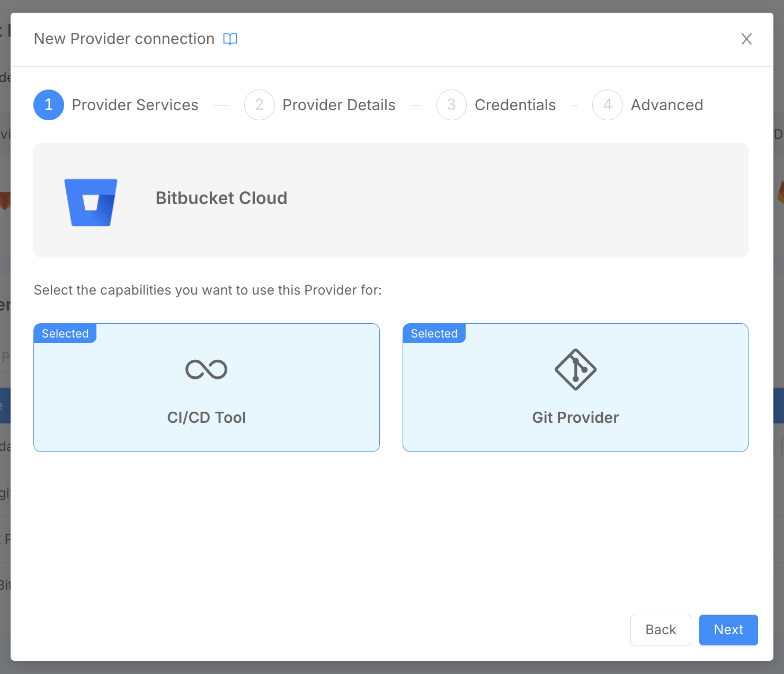Open documentation via the book icon
Image resolution: width=784 pixels, height=674 pixels.
coord(230,39)
